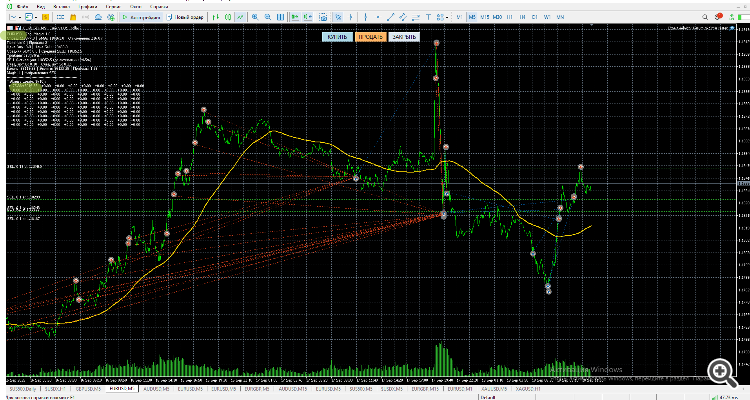
Task: Select the Fibonacci retracement tool
Action: coord(416,17)
